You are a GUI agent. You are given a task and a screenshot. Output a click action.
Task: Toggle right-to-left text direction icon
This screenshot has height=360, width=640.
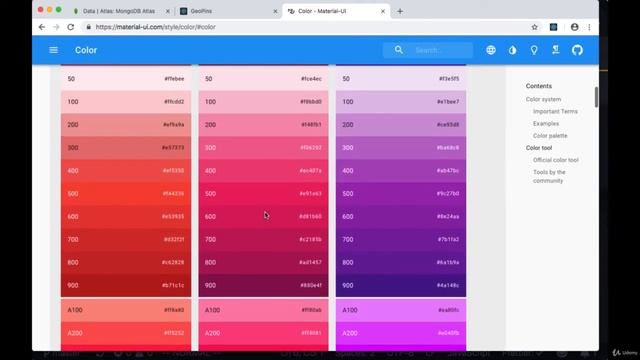tap(556, 50)
